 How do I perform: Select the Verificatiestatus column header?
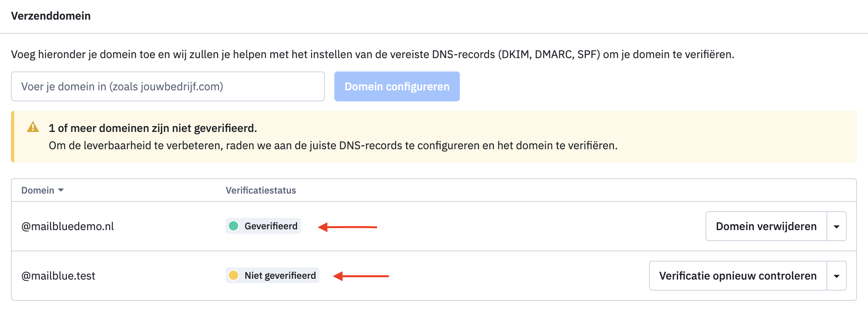pyautogui.click(x=261, y=190)
